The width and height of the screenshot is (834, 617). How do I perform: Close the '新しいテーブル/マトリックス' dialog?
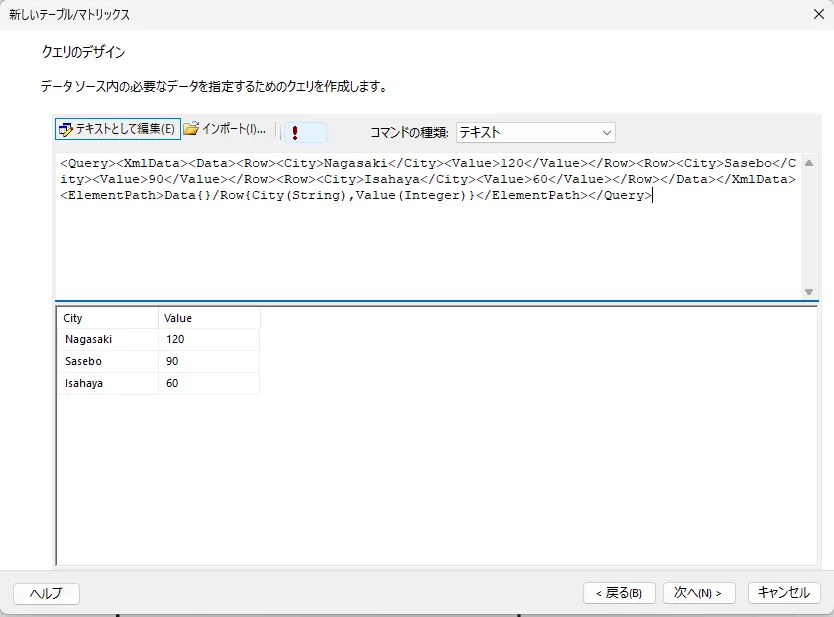point(819,14)
